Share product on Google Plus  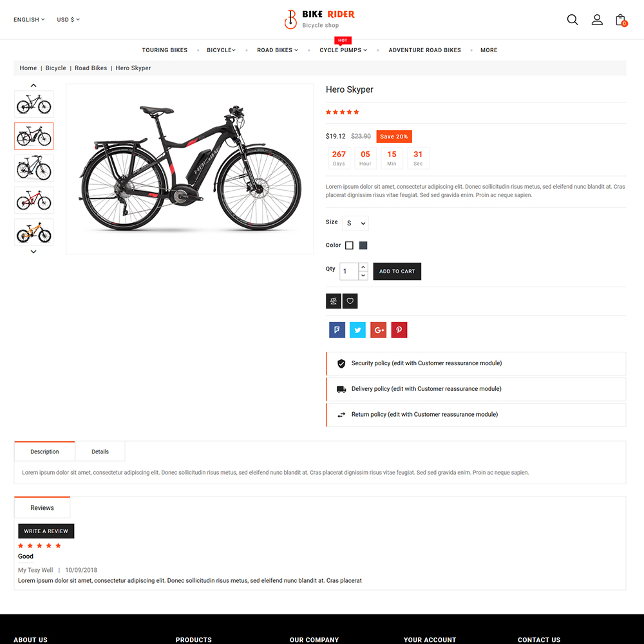tap(379, 330)
